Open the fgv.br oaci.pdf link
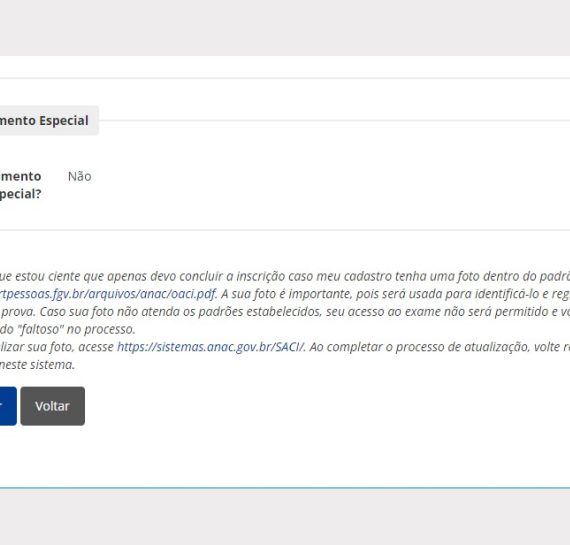This screenshot has width=570, height=545. coord(108,294)
